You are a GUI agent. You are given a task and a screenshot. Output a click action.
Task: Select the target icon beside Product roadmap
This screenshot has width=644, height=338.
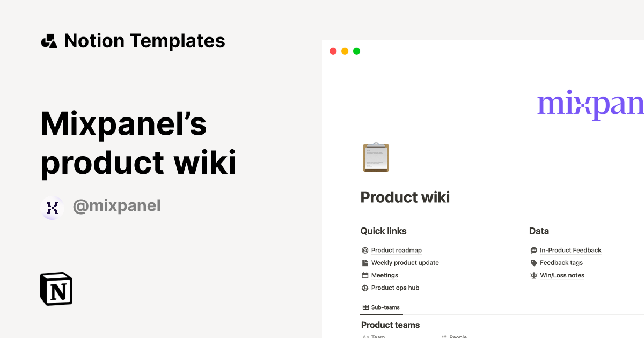point(364,250)
